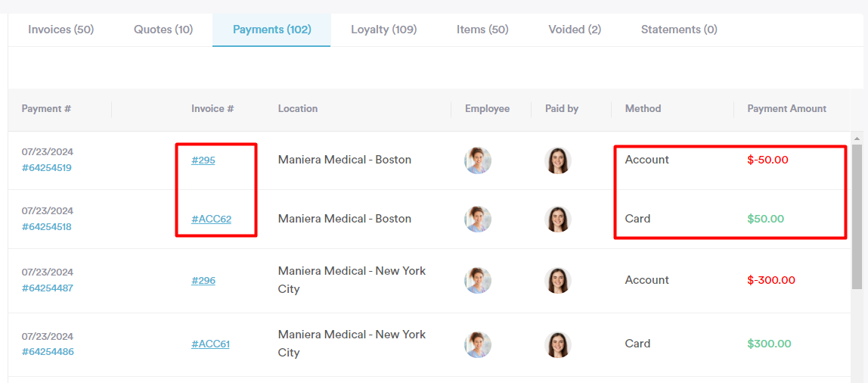This screenshot has width=868, height=383.
Task: Click the #ACC61 invoice link
Action: 210,344
